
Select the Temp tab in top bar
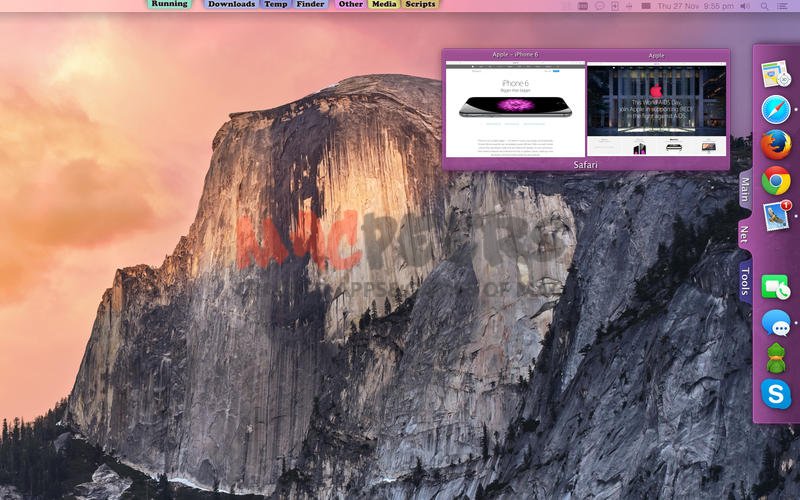(x=276, y=4)
